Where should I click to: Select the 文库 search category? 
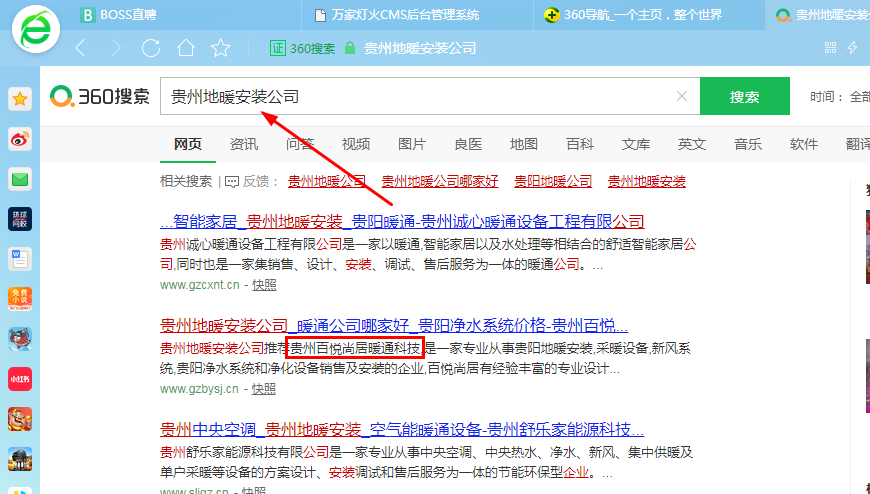pos(636,144)
